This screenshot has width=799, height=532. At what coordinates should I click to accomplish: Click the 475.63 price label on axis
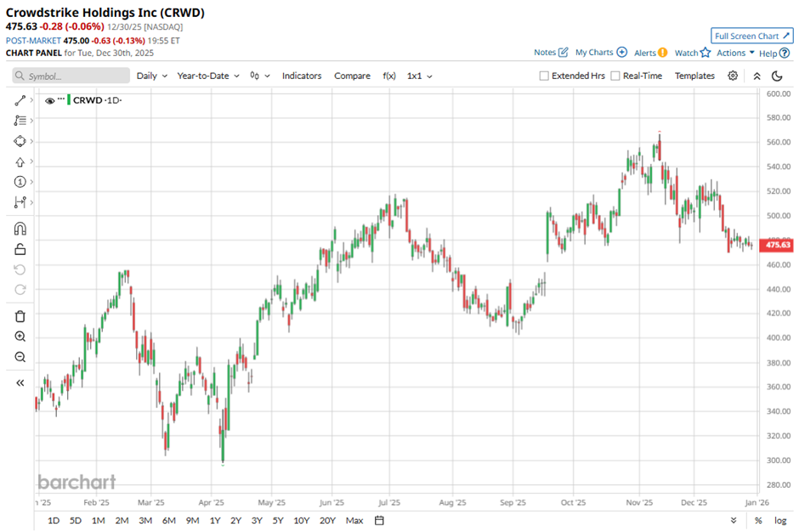coord(776,245)
